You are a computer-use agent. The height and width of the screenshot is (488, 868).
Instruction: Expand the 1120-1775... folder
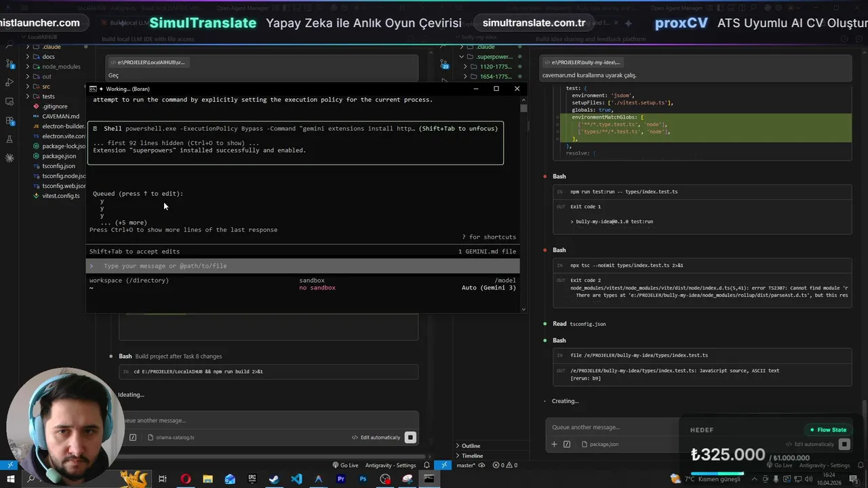[492, 66]
